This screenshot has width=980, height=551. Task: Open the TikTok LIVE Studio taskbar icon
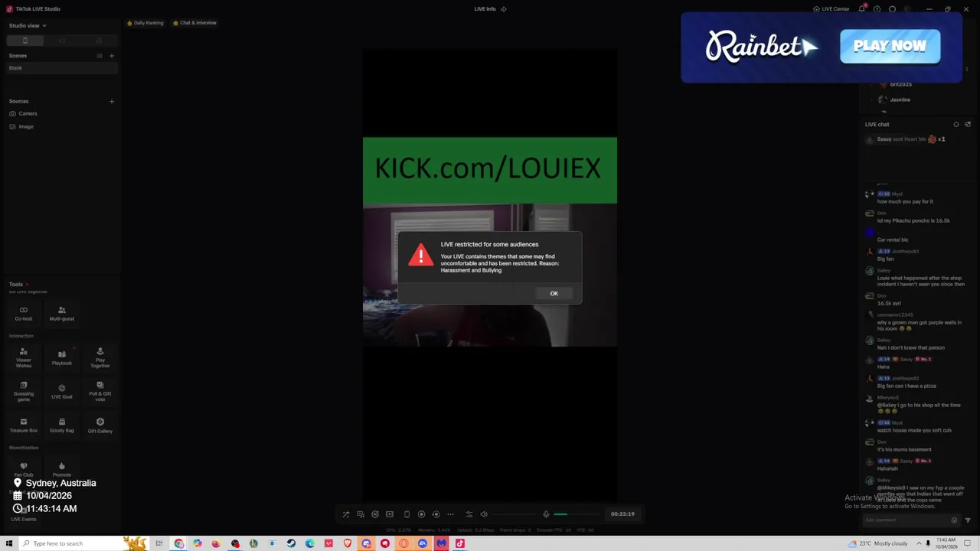click(x=460, y=543)
